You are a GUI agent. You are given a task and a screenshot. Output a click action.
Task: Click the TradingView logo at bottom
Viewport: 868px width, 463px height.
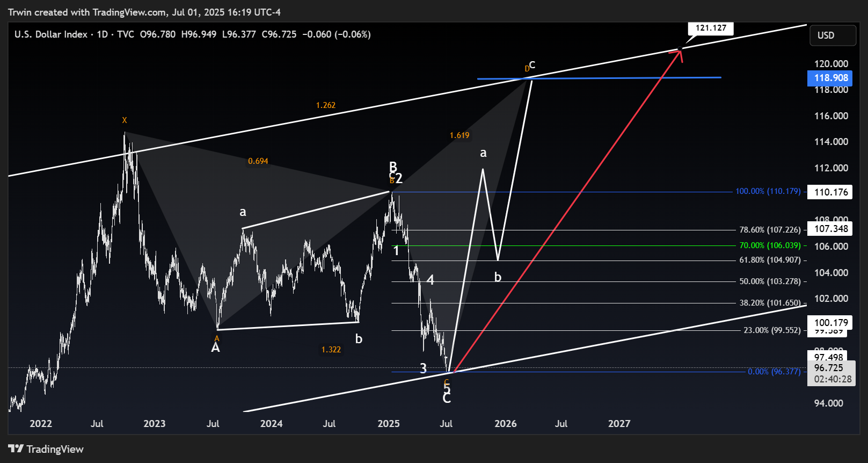[46, 449]
